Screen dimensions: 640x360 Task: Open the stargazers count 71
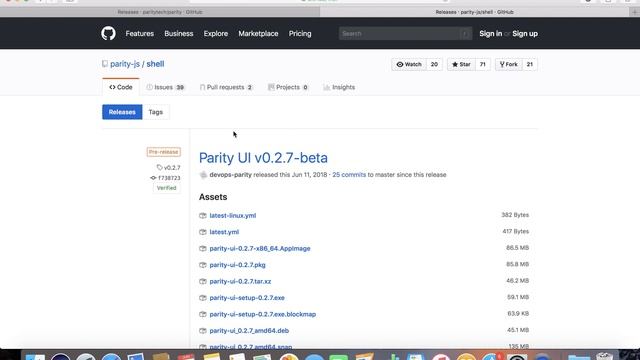click(x=482, y=64)
